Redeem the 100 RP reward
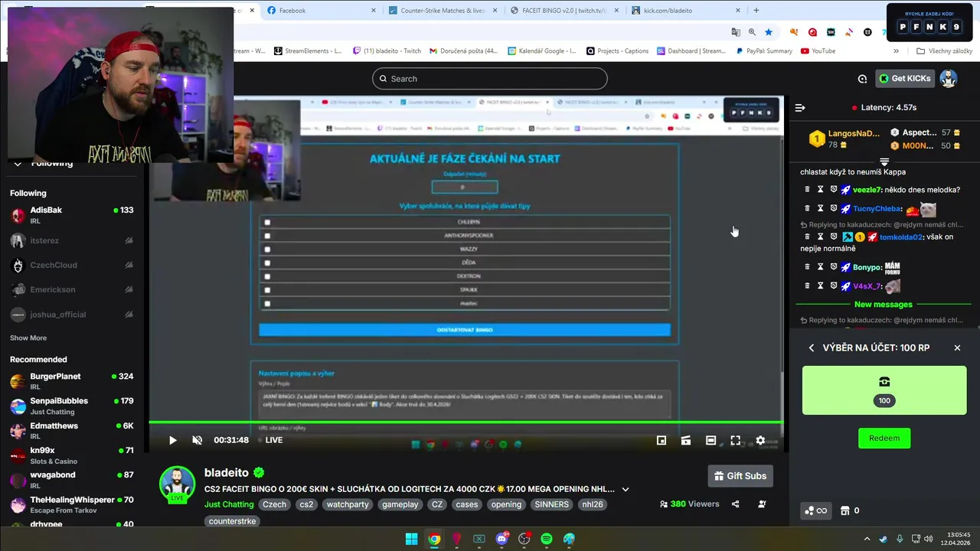The height and width of the screenshot is (551, 980). 884,439
